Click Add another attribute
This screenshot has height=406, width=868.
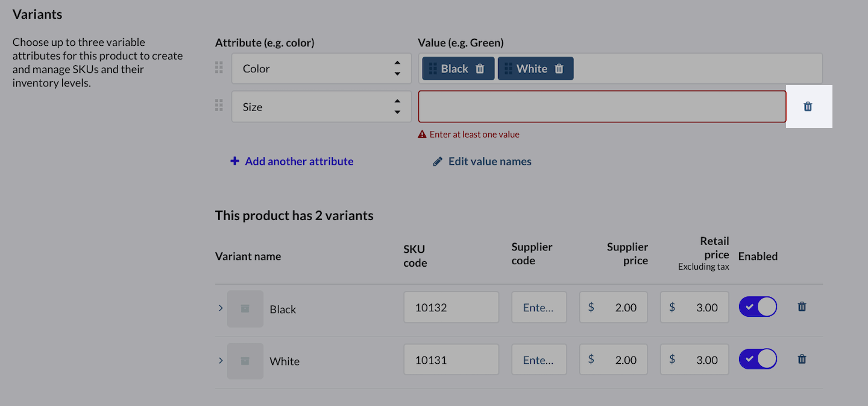292,162
